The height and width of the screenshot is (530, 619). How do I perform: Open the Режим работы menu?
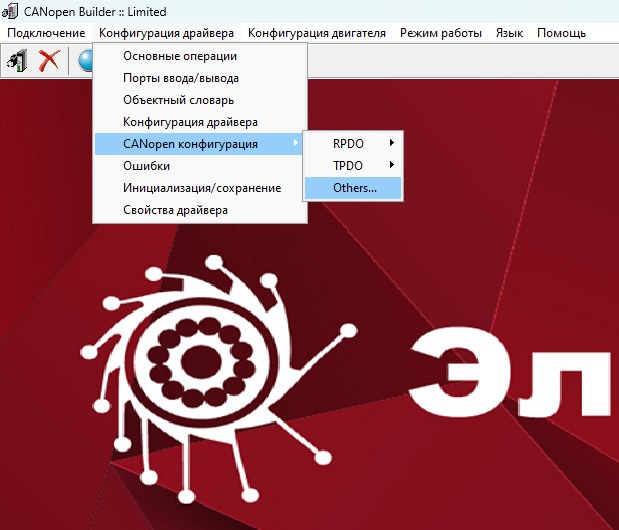tap(441, 33)
